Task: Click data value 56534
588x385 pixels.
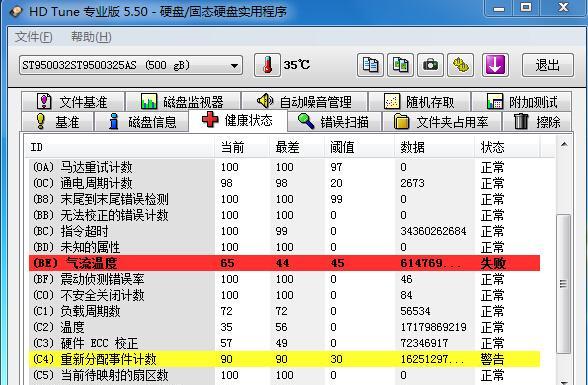Action: pyautogui.click(x=415, y=311)
